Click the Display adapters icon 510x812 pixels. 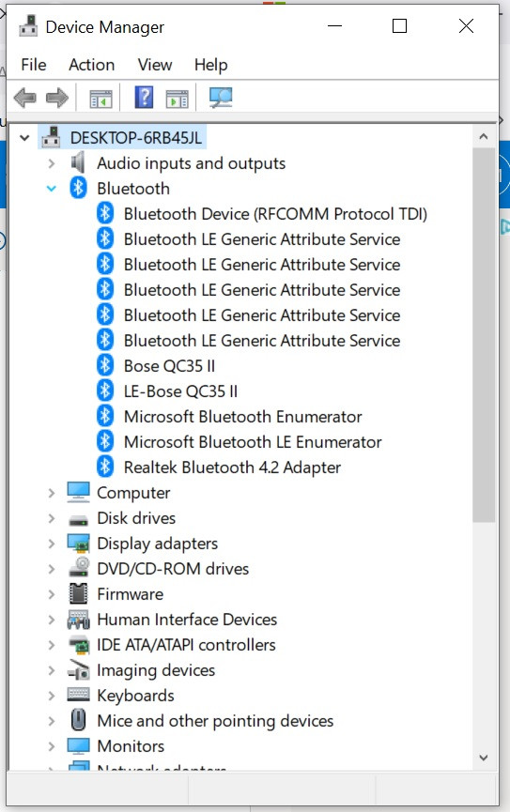[78, 544]
